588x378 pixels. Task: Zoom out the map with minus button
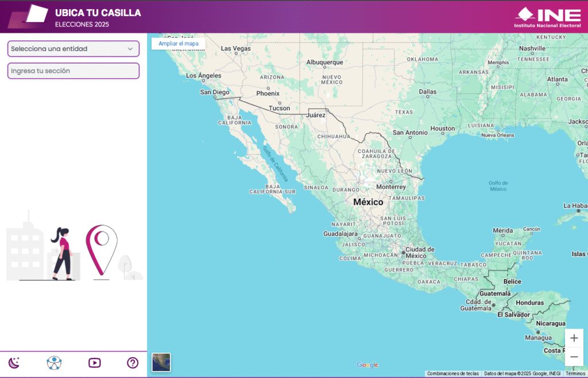574,357
